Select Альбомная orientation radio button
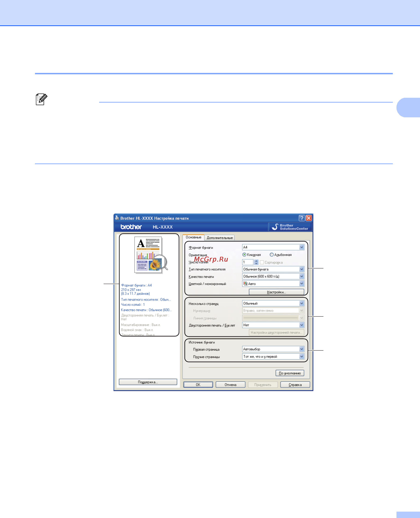This screenshot has width=420, height=518. point(271,255)
